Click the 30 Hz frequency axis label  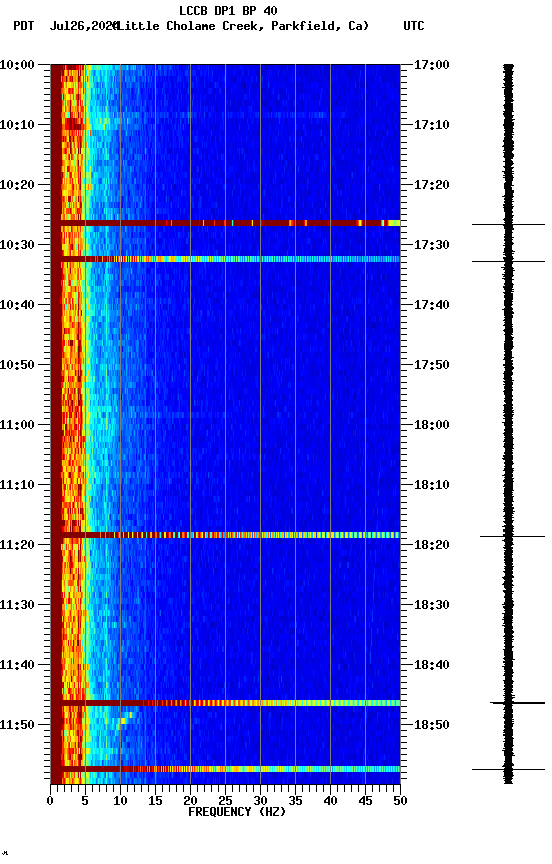260,801
